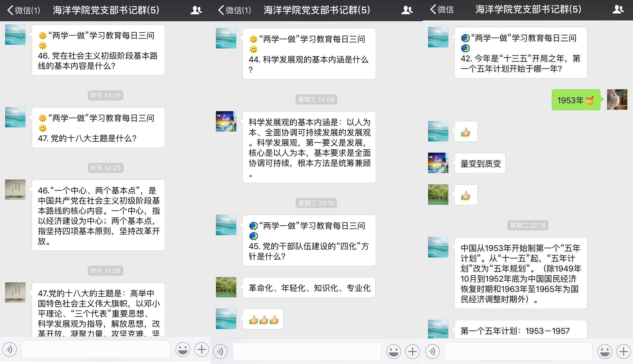The height and width of the screenshot is (364, 633).
Task: Tap sunset avatar beside 量变到质变 message
Action: (438, 163)
